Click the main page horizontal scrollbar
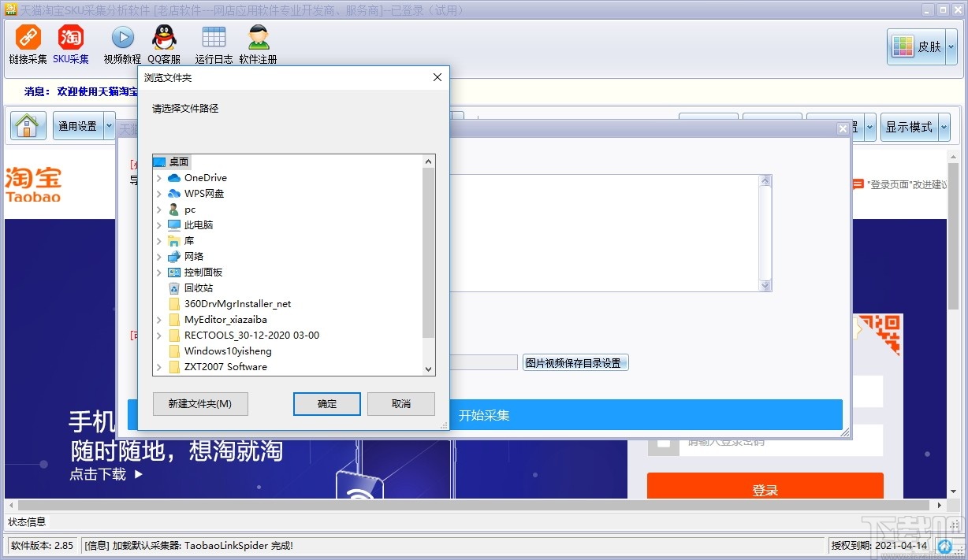 (x=475, y=505)
